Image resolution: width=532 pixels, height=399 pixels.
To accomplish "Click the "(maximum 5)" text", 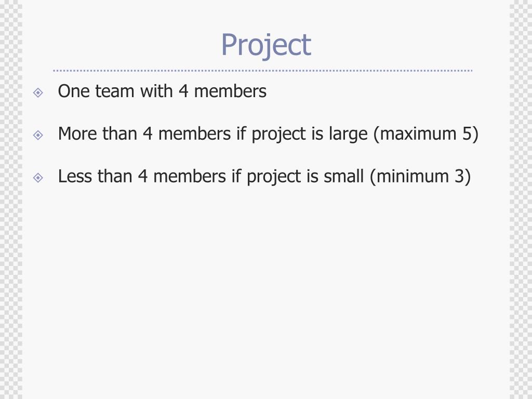I will (x=426, y=134).
